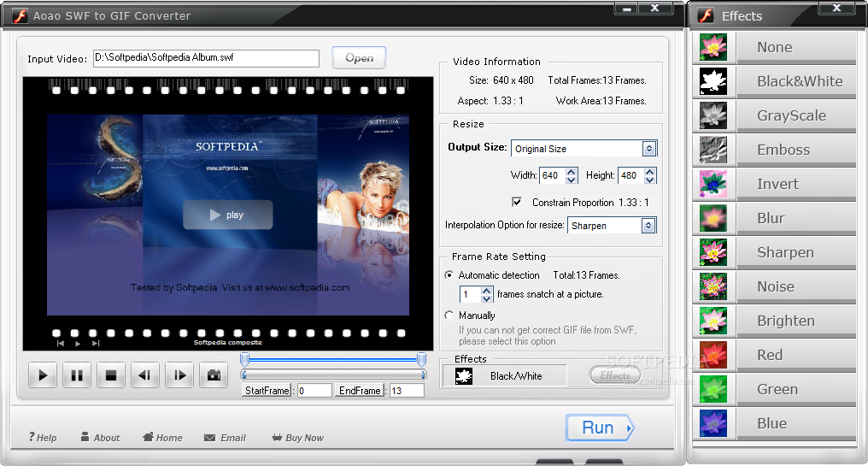
Task: Click the Blue effect thumbnail
Action: 713,423
